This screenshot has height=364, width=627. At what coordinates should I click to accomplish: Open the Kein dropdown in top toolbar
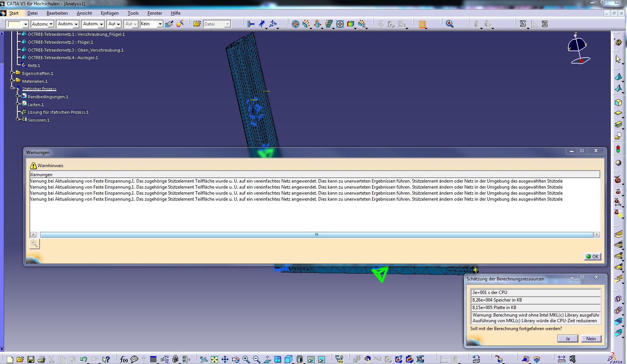tap(160, 24)
